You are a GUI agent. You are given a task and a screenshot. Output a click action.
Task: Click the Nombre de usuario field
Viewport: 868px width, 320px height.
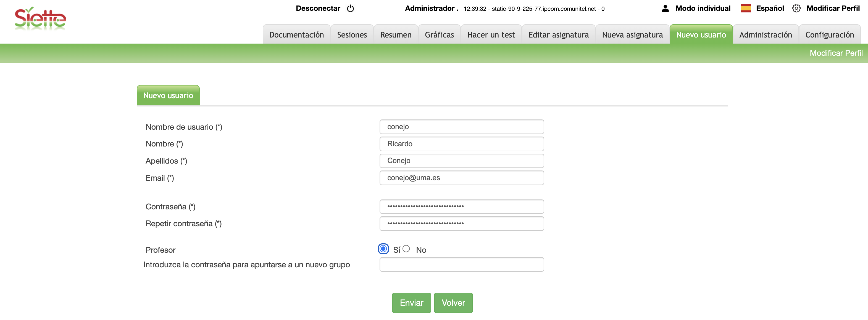[x=461, y=127]
